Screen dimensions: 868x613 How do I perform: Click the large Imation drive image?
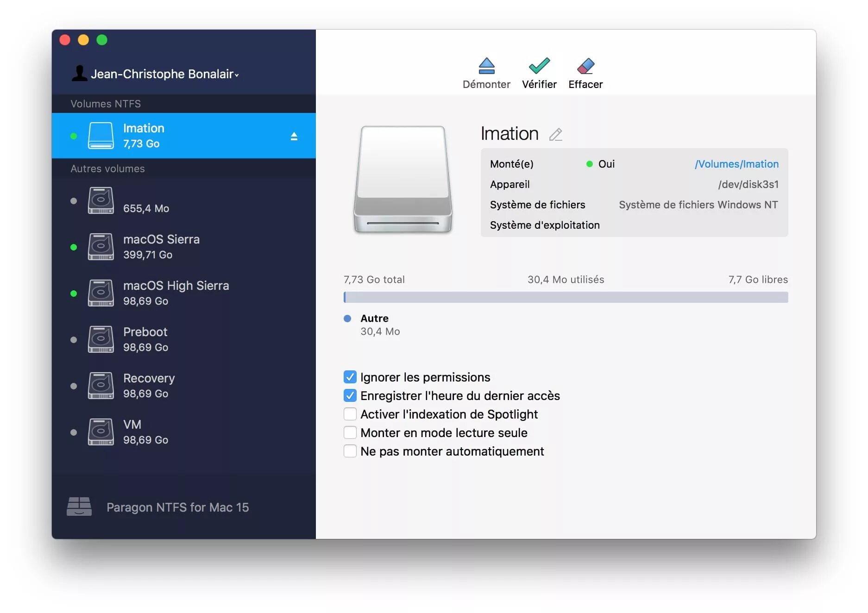coord(403,180)
